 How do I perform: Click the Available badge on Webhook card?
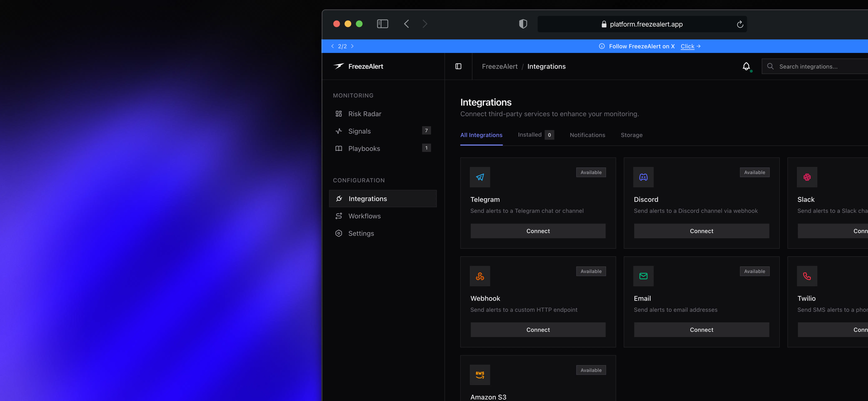(591, 271)
